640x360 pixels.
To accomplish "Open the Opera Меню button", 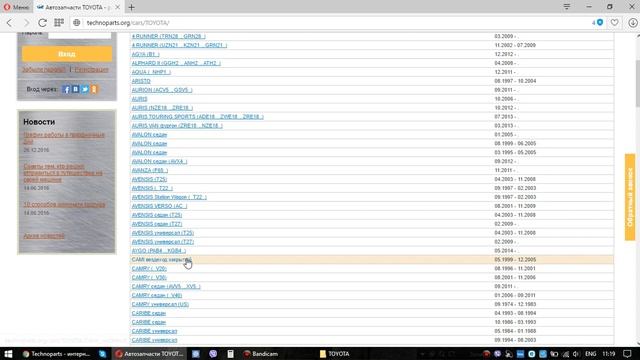I will tap(16, 7).
